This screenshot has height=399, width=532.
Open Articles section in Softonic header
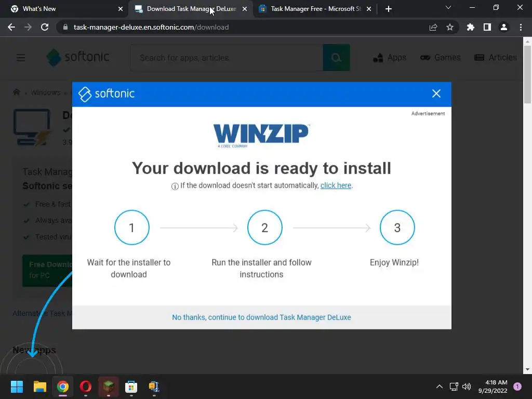[495, 58]
